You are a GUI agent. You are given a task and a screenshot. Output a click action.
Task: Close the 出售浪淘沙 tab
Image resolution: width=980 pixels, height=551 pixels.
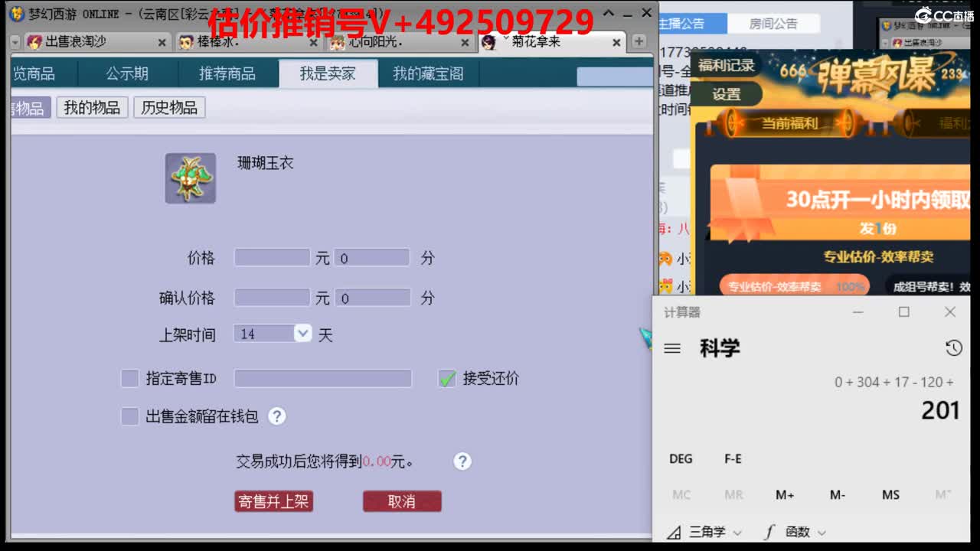point(162,43)
